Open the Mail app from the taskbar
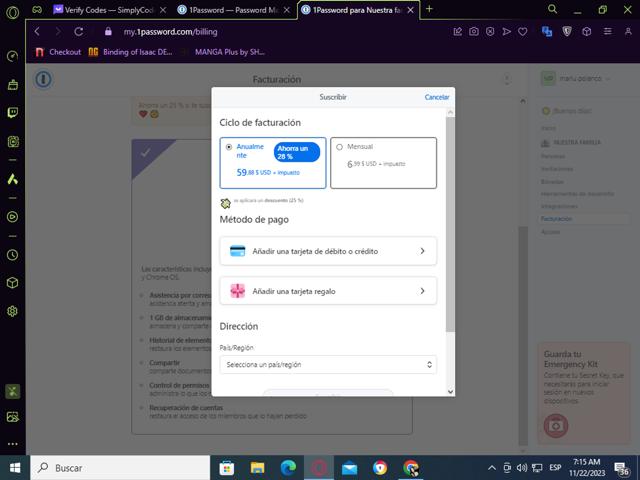Screen dimensions: 640x480 point(349,468)
